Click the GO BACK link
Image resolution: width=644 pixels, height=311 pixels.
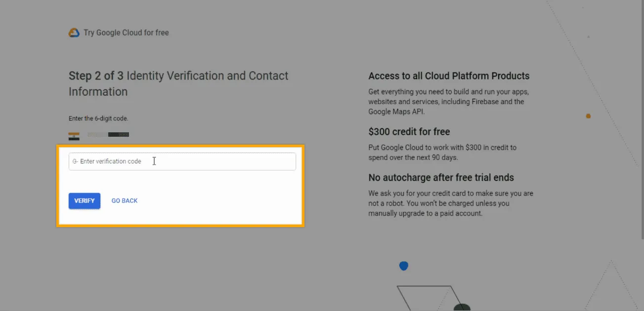[x=125, y=201]
